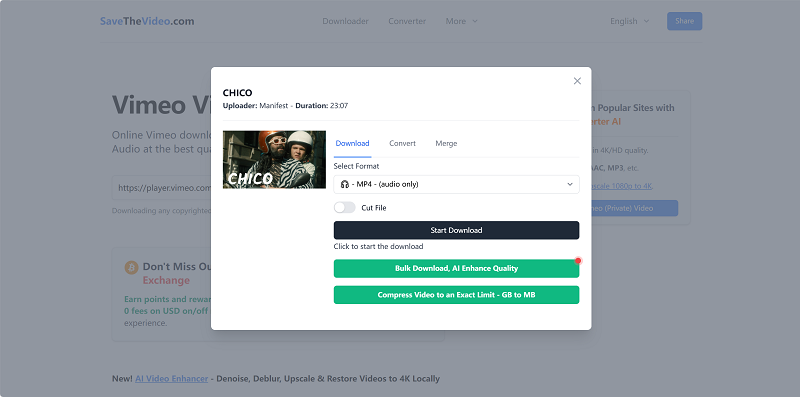Viewport: 800px width, 397px height.
Task: Click the Share button
Action: (x=684, y=21)
